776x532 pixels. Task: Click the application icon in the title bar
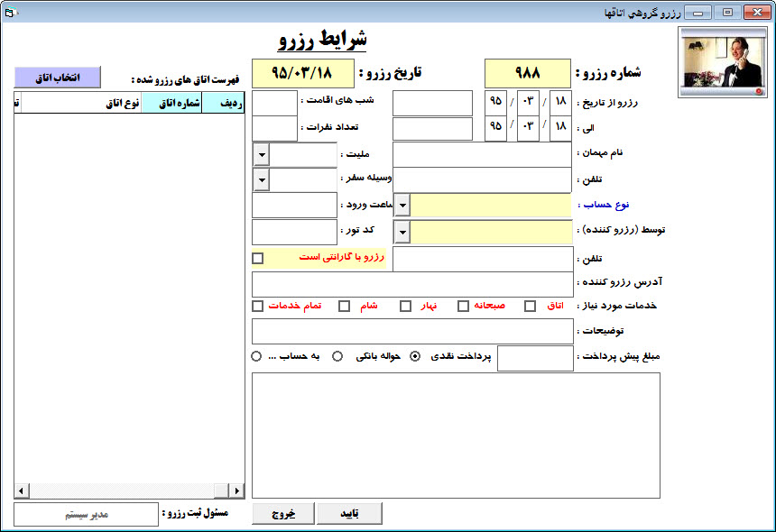pos(11,13)
